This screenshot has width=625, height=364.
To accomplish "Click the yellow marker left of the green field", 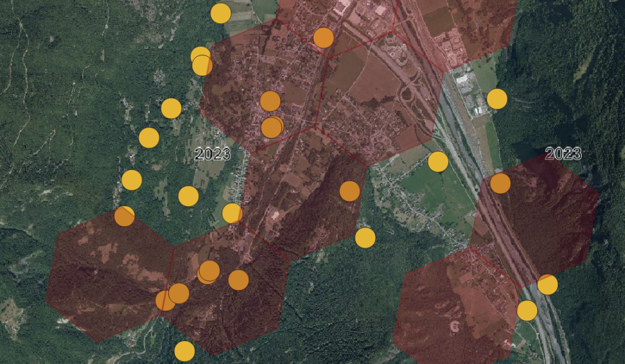I will coord(438,162).
